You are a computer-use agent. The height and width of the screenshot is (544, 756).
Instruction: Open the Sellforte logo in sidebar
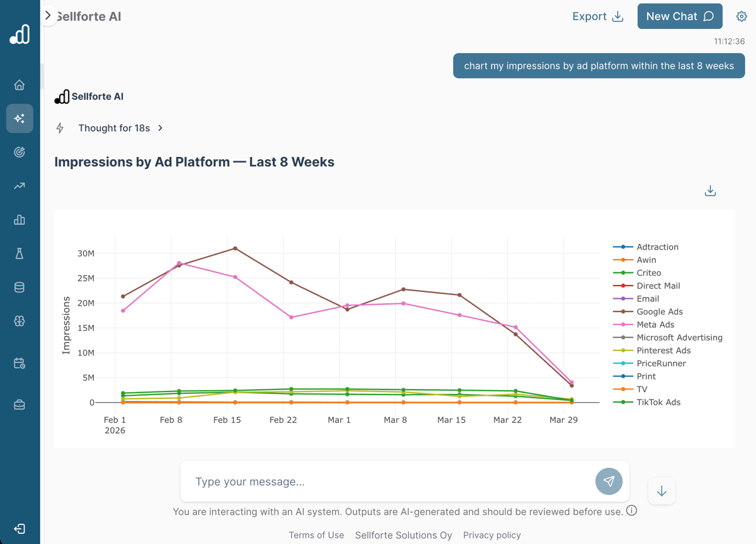(20, 34)
